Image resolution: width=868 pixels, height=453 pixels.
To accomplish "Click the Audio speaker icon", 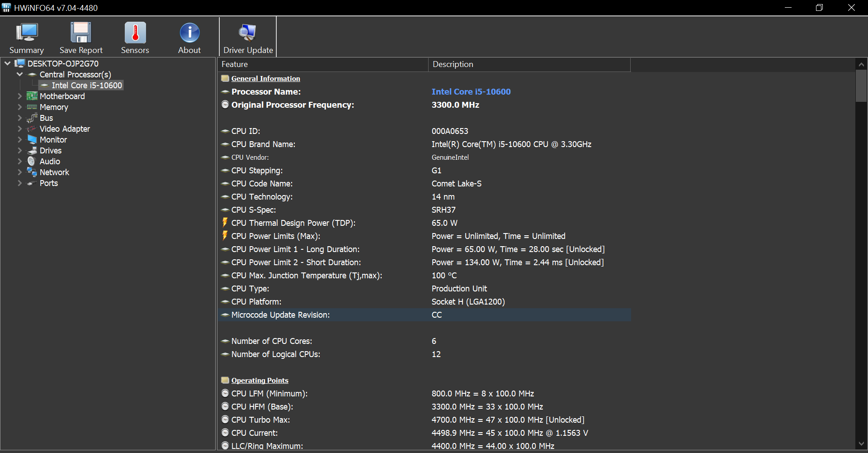I will point(31,161).
